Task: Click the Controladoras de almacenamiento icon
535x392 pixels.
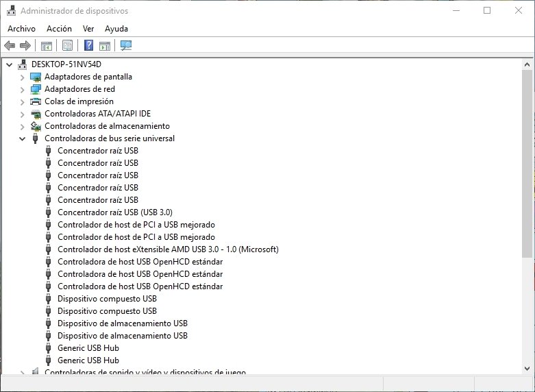Action: coord(36,126)
